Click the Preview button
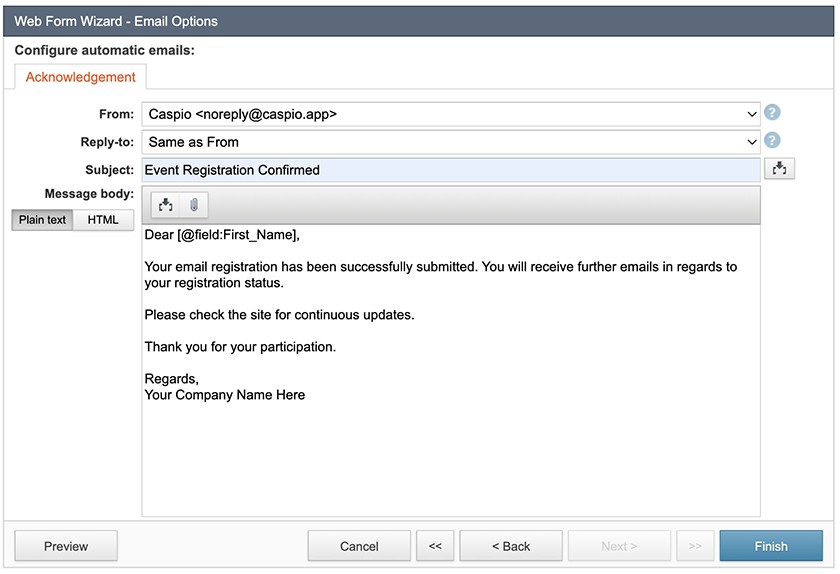 click(x=66, y=546)
